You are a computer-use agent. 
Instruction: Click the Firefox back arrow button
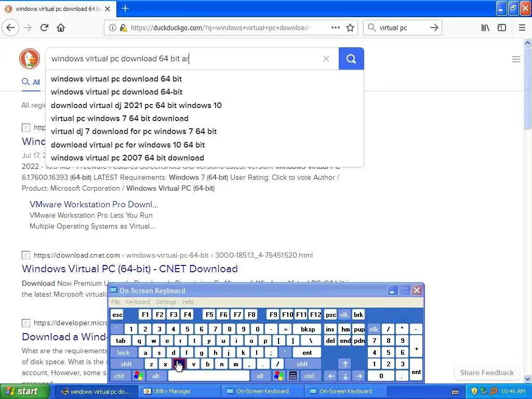click(x=10, y=28)
